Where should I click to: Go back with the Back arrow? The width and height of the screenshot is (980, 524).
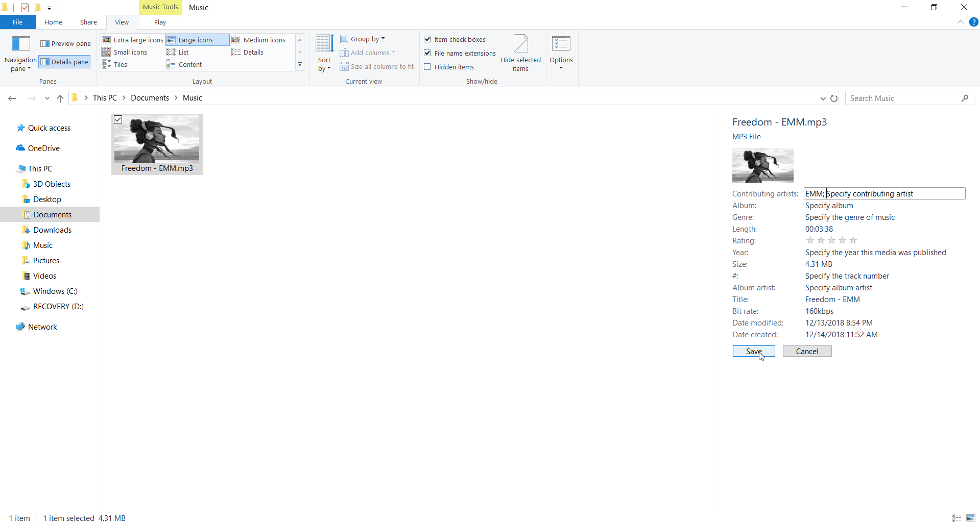(12, 98)
